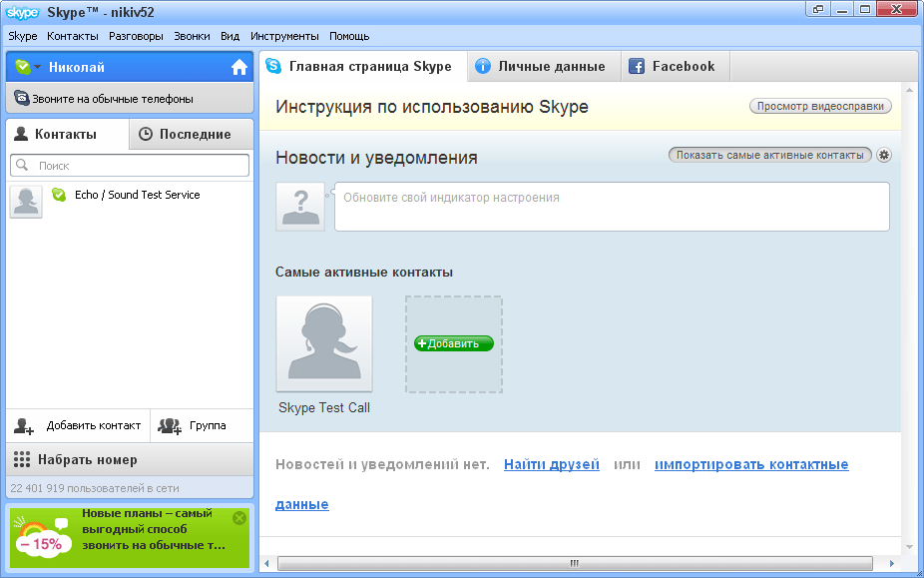Click the Echo / Sound Test Service avatar
Image resolution: width=924 pixels, height=578 pixels.
(26, 201)
